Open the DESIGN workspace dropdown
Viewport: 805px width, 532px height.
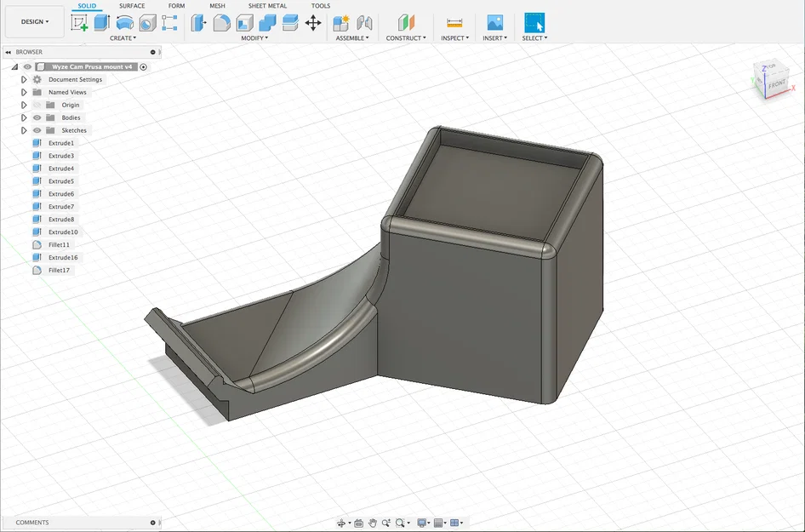(x=34, y=21)
